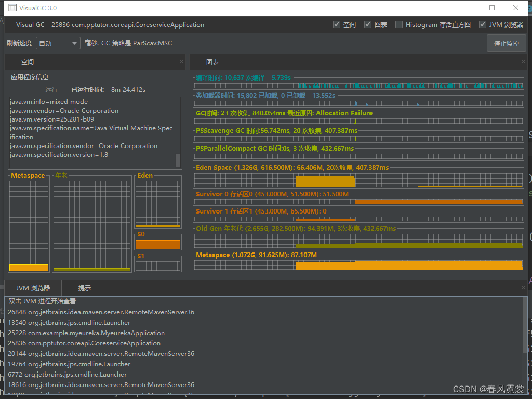This screenshot has width=532, height=399.
Task: Select the JVM 浏览器 tab
Action: pyautogui.click(x=33, y=287)
